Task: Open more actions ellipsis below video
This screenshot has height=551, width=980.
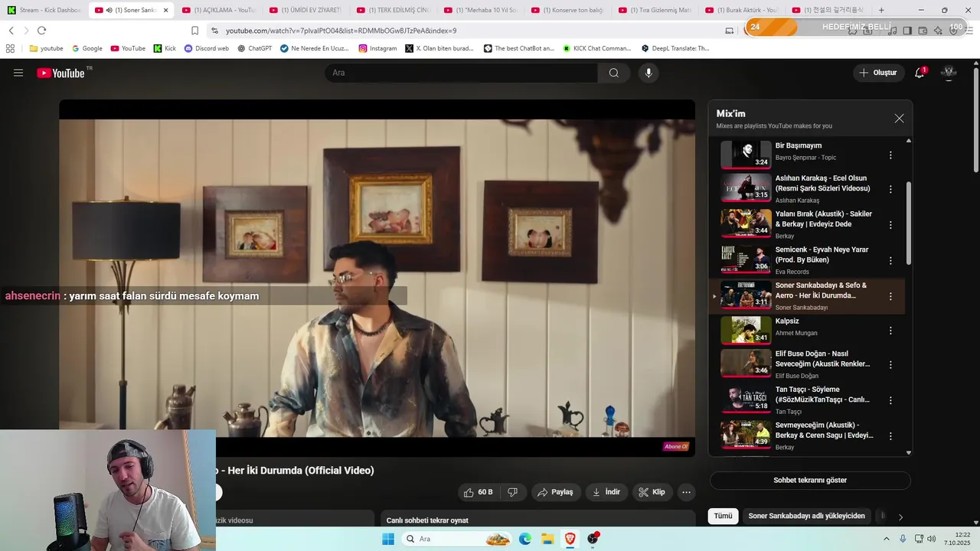Action: tap(687, 492)
